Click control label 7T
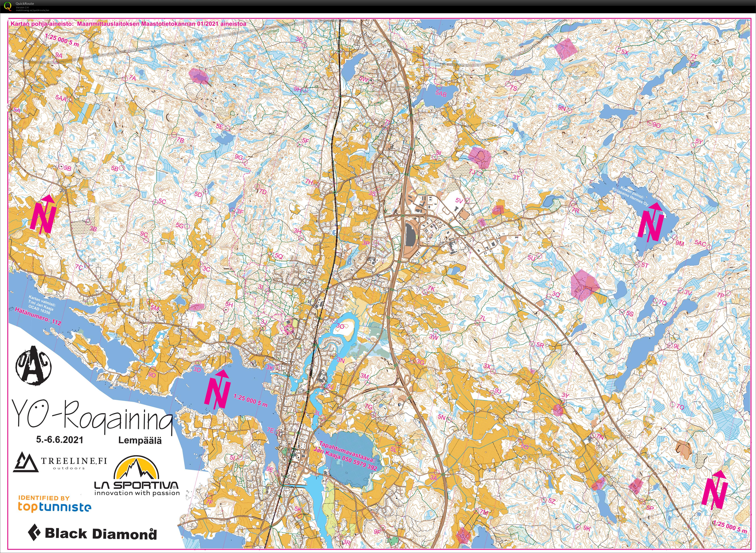The width and height of the screenshot is (756, 553). 694,57
